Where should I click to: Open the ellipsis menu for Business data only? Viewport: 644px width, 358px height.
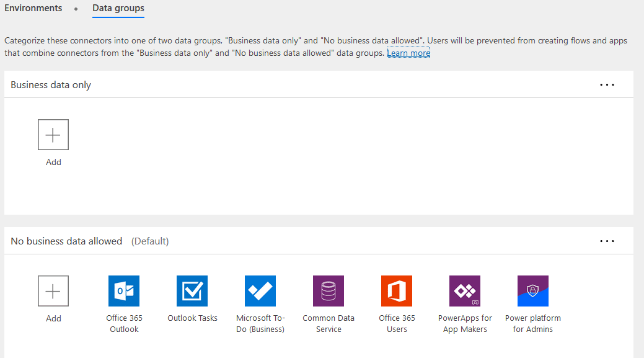tap(607, 85)
